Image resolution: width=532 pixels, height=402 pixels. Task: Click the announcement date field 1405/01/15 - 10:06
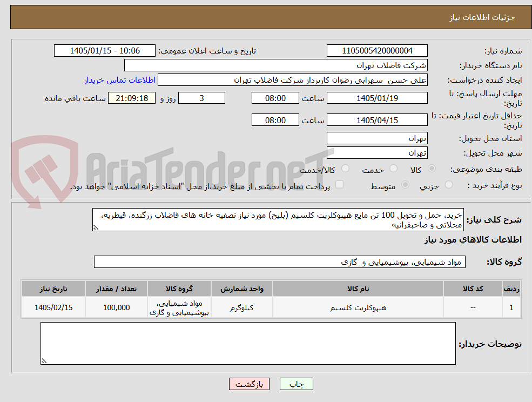tap(104, 51)
